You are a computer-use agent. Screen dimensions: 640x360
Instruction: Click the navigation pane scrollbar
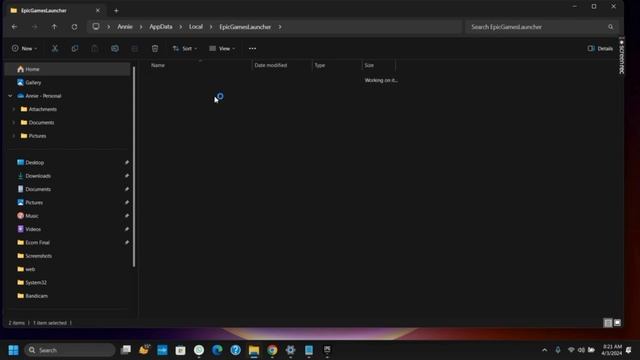[x=134, y=167]
